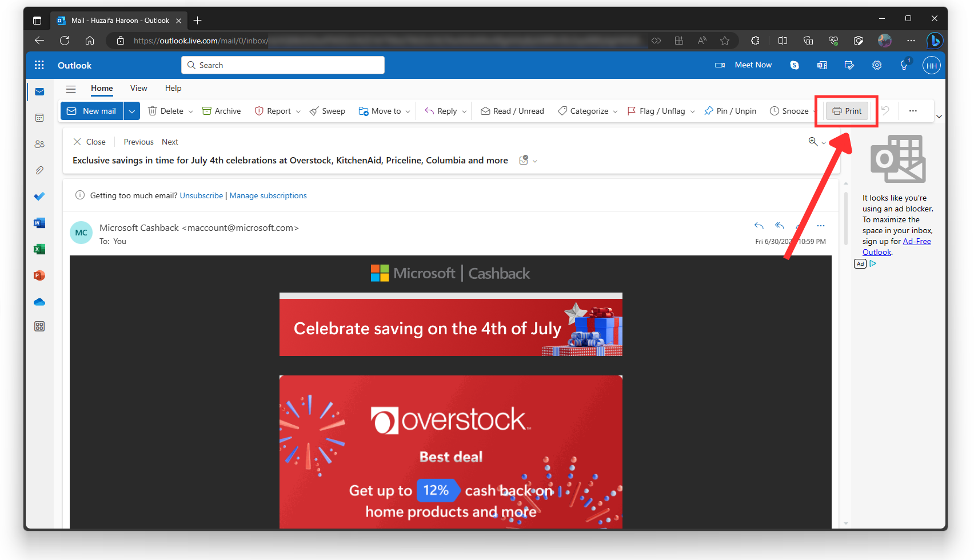Flag the open email
Image resolution: width=974 pixels, height=560 pixels.
656,111
